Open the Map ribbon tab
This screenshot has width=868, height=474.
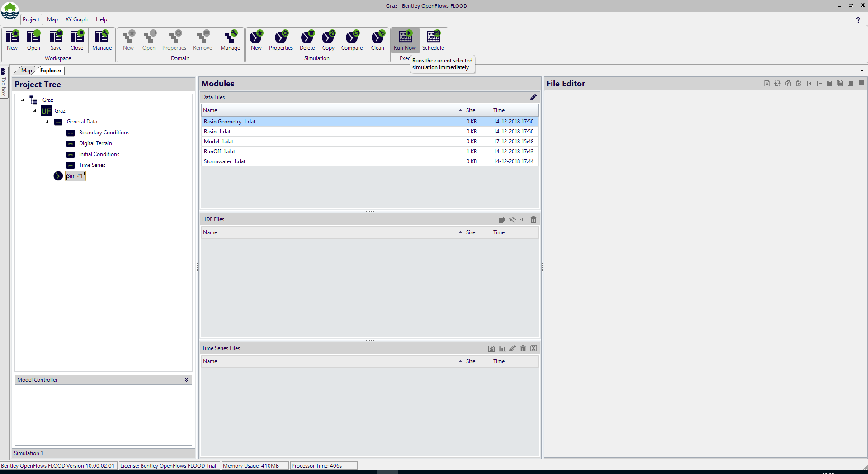pyautogui.click(x=52, y=19)
